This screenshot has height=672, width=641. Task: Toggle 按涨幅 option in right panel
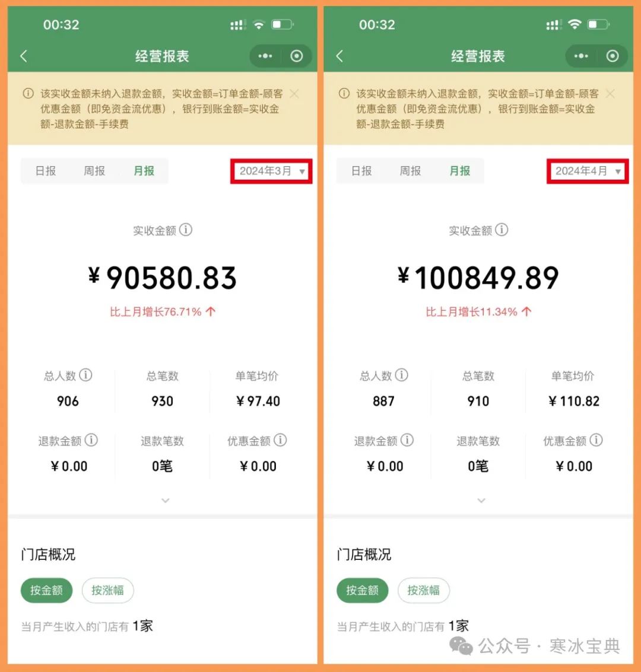coord(424,590)
